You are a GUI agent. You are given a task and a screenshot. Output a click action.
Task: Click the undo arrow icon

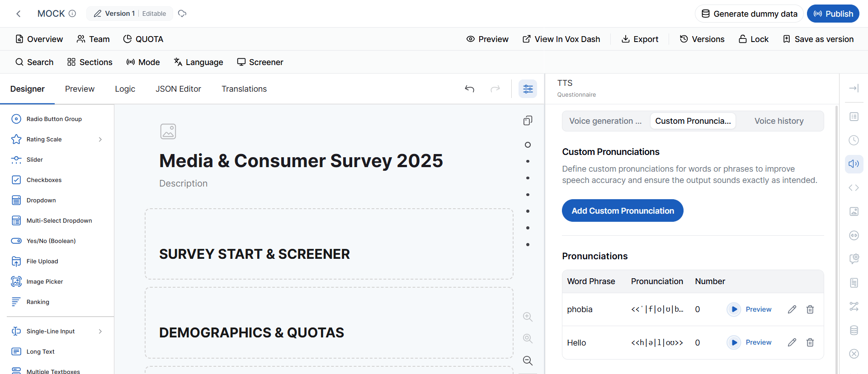[x=470, y=89]
